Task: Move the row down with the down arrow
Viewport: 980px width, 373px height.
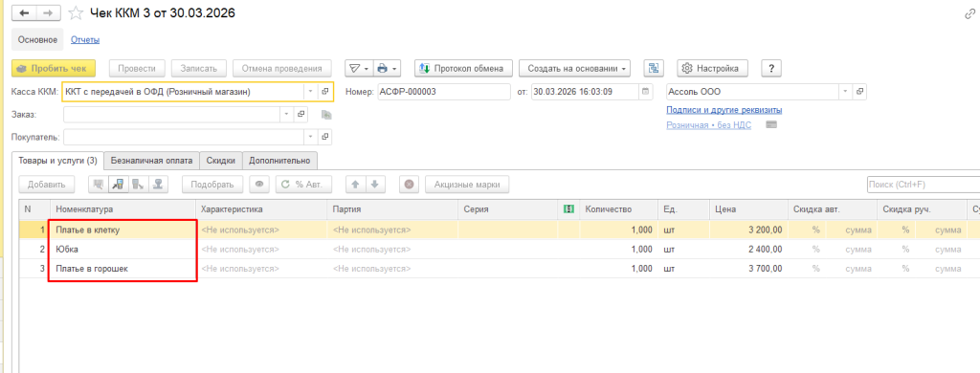Action: 375,185
